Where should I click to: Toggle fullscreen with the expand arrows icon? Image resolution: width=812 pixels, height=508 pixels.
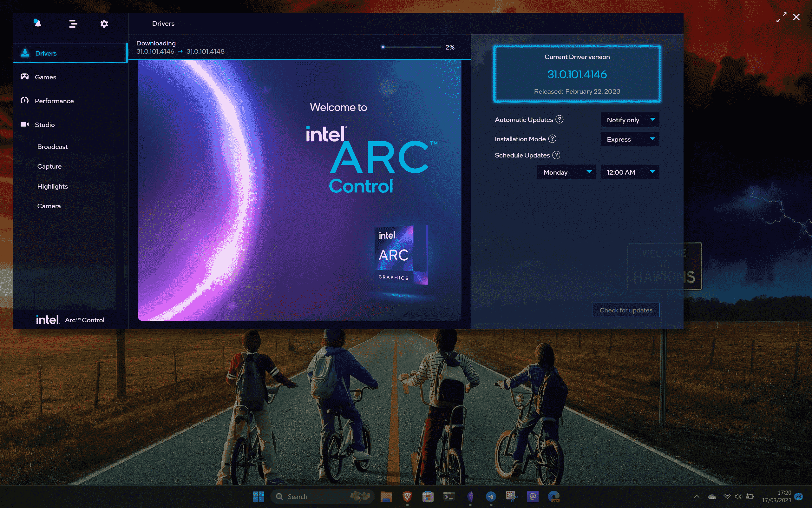pyautogui.click(x=782, y=17)
